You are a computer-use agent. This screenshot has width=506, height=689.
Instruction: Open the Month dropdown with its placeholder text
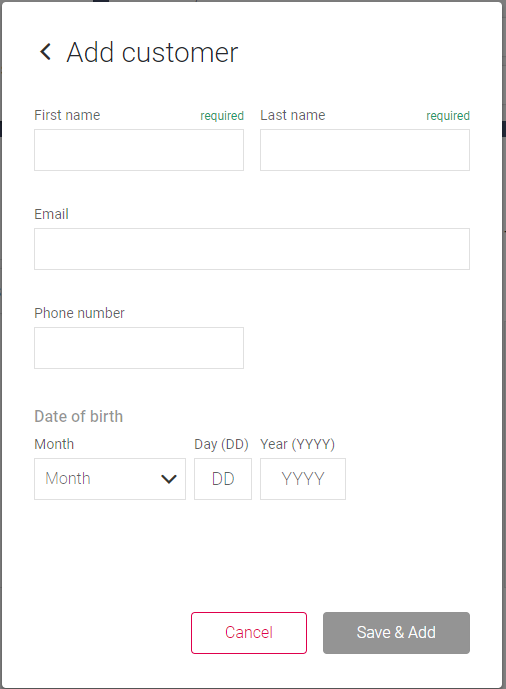(x=110, y=479)
